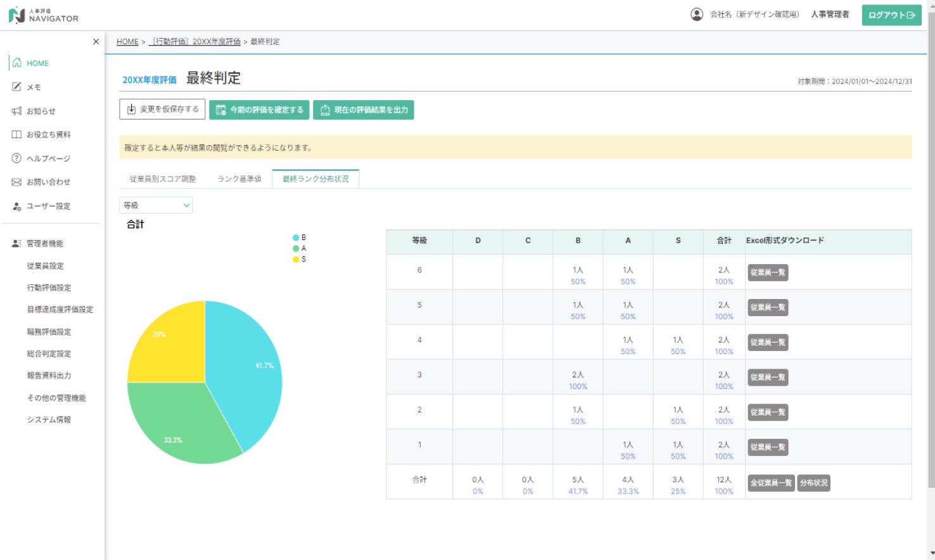Expand the 管理者機能 section in sidebar
This screenshot has height=560, width=935.
[44, 243]
